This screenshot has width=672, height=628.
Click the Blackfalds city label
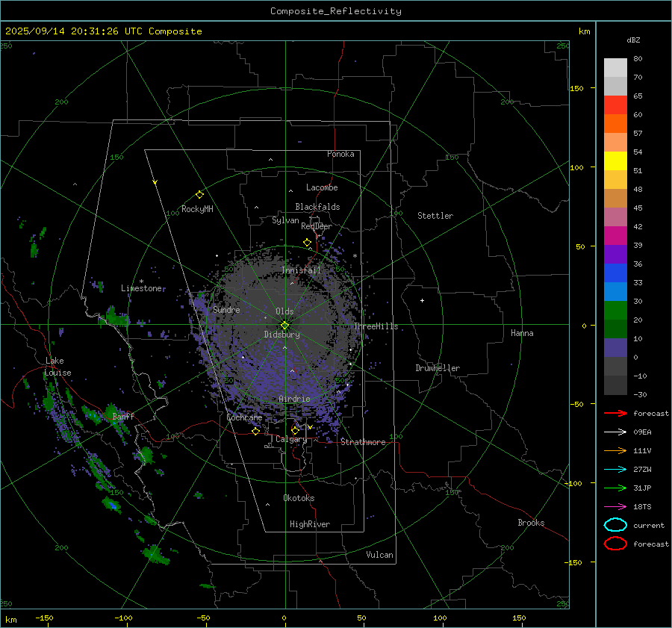click(317, 207)
